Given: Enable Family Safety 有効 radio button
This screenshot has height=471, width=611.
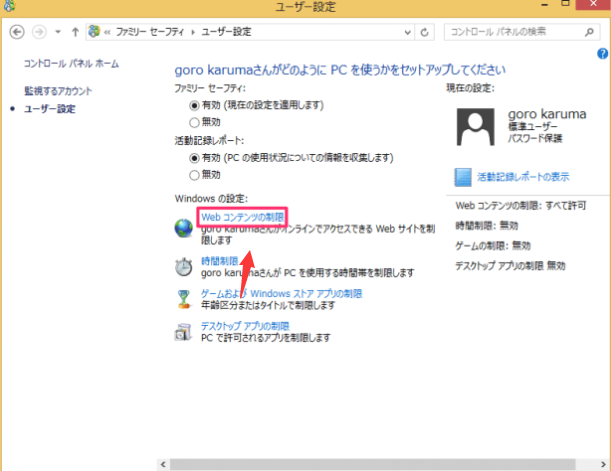Looking at the screenshot, I should click(194, 106).
